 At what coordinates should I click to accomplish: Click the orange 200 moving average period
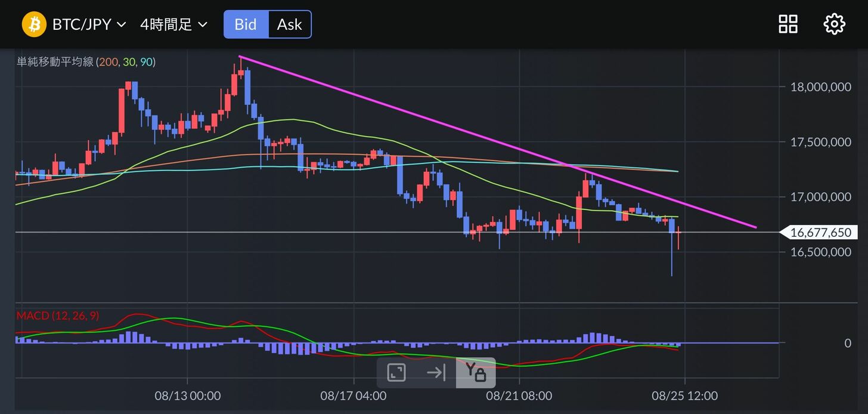[109, 62]
